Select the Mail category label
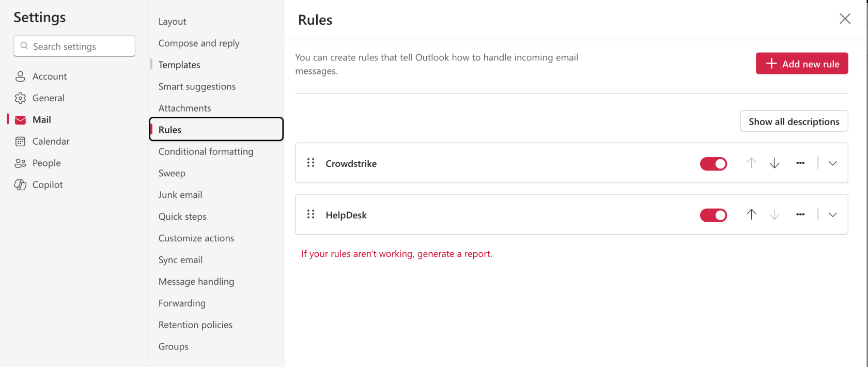The height and width of the screenshot is (367, 868). [42, 120]
